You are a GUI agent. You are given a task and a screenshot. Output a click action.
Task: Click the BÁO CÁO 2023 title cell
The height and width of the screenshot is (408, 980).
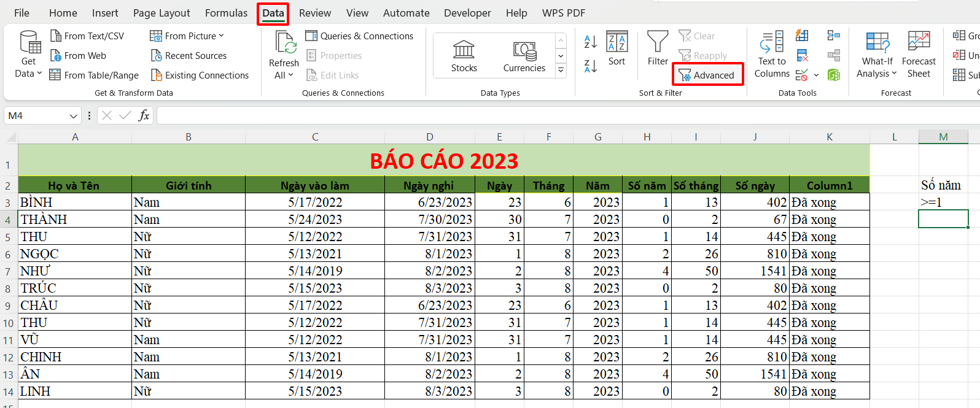coord(444,160)
